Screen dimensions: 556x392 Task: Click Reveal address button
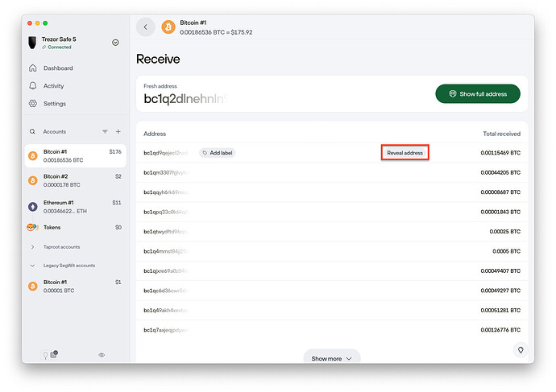(x=405, y=153)
